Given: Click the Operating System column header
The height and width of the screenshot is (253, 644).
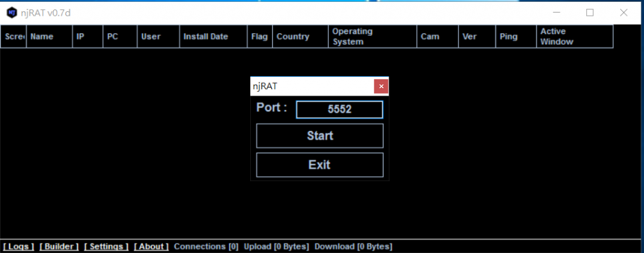Looking at the screenshot, I should pyautogui.click(x=372, y=37).
